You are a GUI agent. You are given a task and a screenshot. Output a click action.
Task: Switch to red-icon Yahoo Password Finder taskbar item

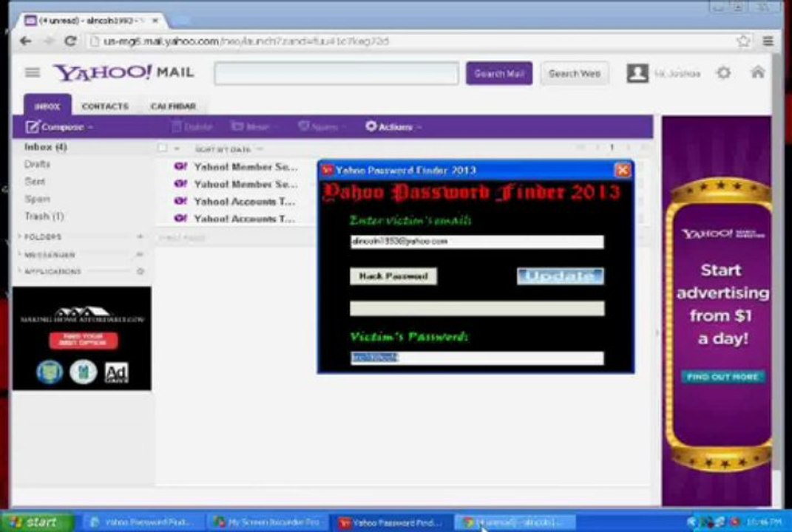pos(392,522)
